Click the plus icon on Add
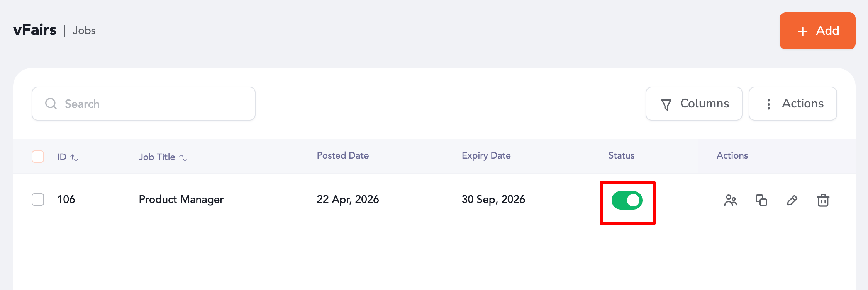868x290 pixels. click(803, 31)
